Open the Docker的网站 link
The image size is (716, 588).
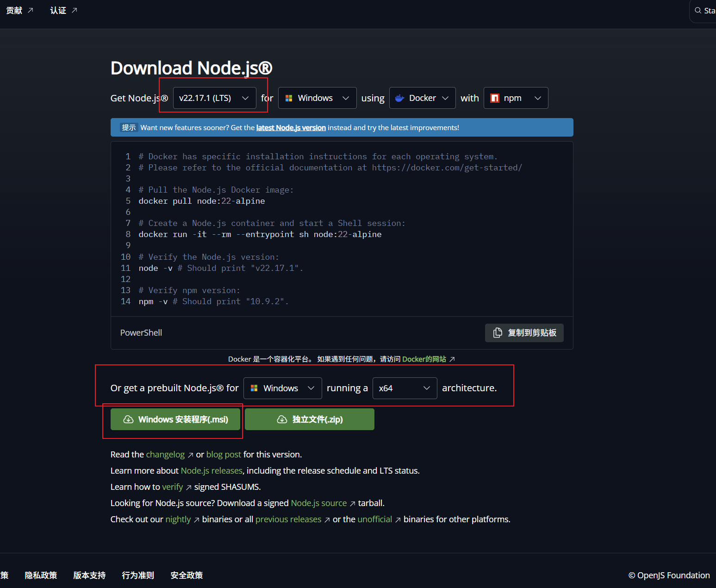424,359
